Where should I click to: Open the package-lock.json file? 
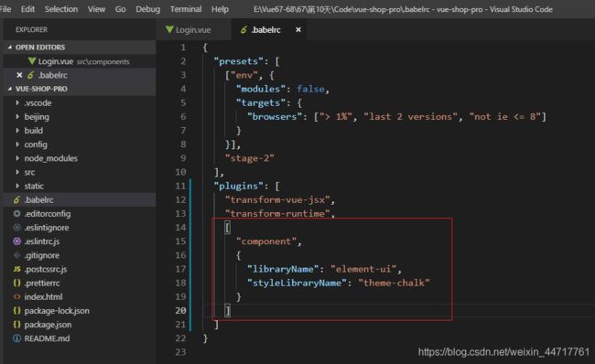(80, 311)
